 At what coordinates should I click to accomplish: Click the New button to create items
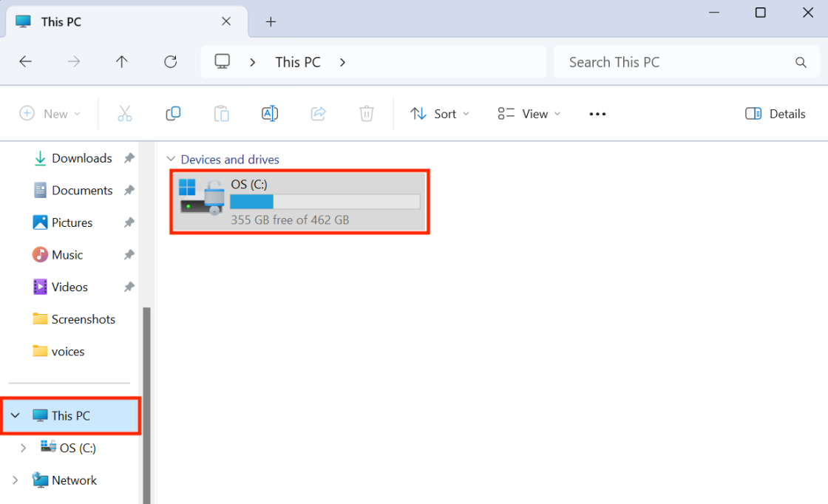(50, 113)
